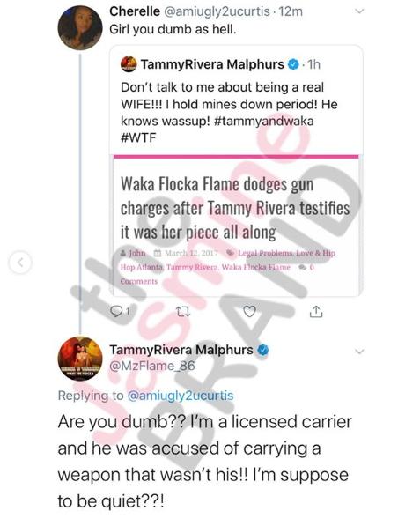Go to the previous image with the left arrow
The height and width of the screenshot is (526, 420).
pos(20,262)
